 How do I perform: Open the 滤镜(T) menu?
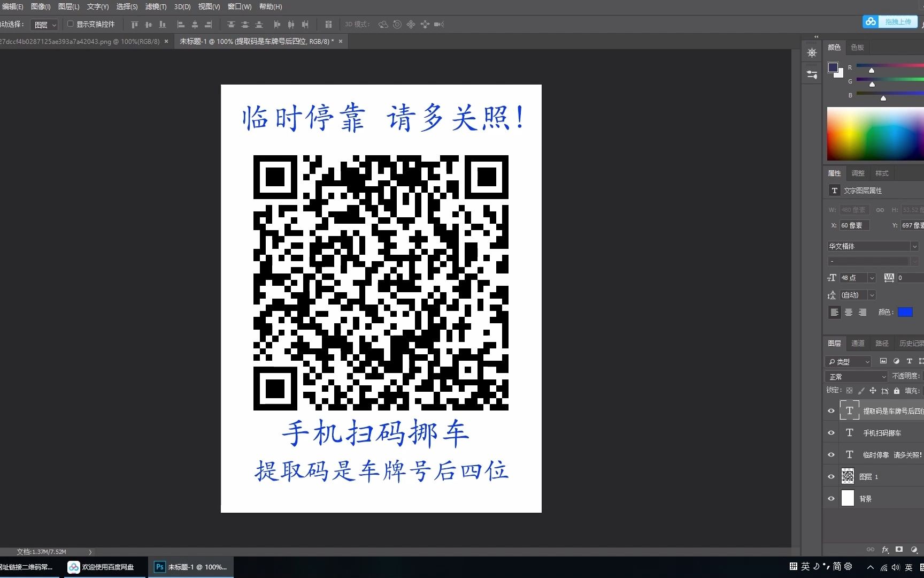[x=156, y=6]
